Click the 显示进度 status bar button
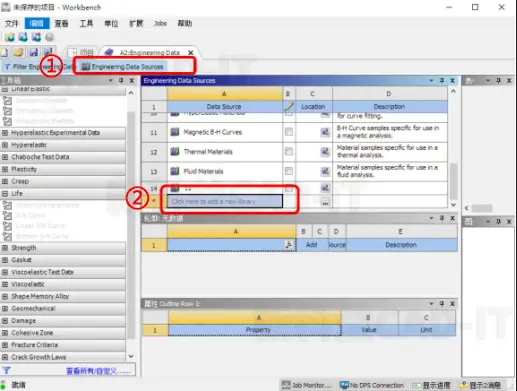The height and width of the screenshot is (391, 517). (x=431, y=385)
